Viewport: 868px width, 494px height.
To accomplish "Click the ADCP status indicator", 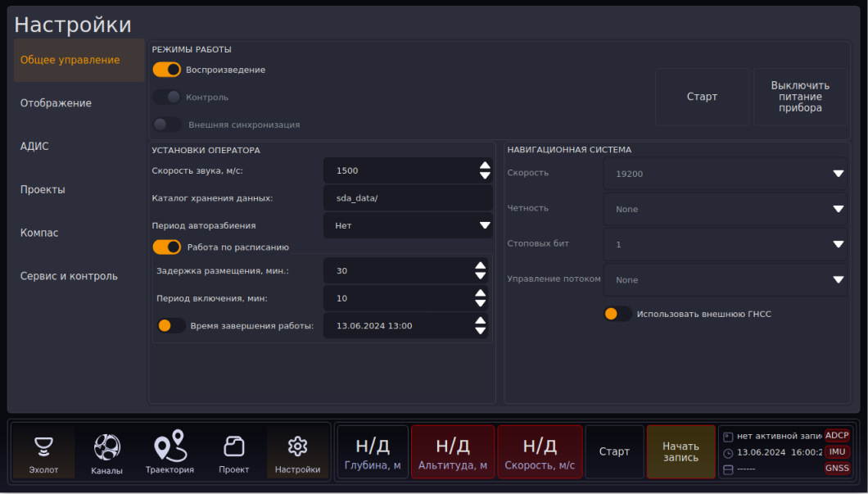I will pos(837,435).
